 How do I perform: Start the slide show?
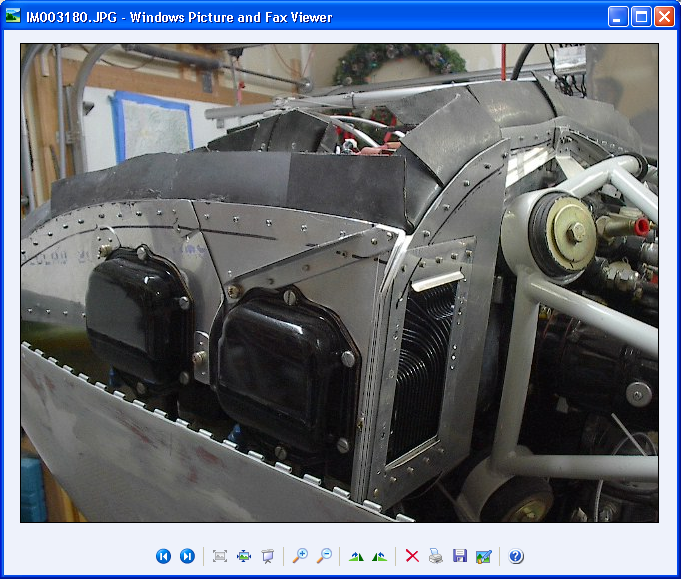267,556
